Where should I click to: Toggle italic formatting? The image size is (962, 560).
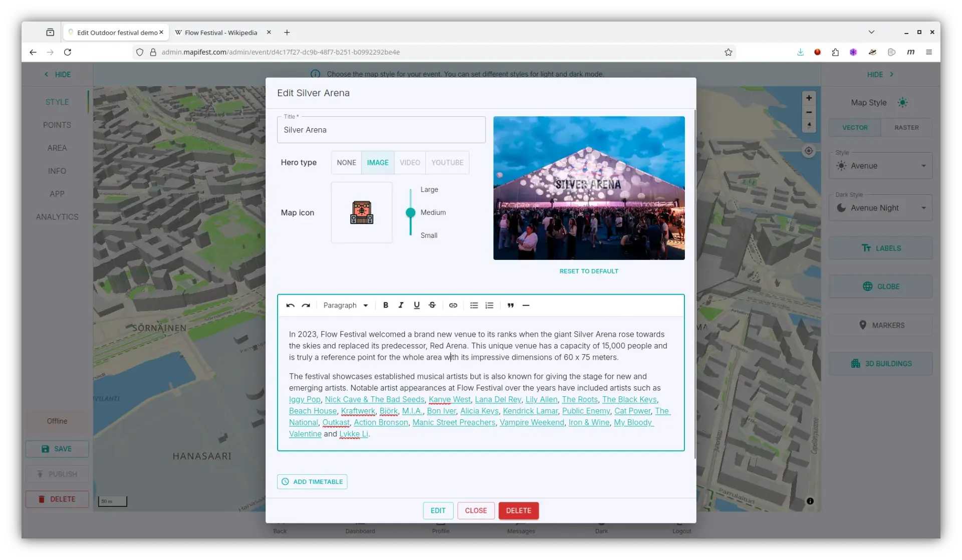(x=401, y=305)
